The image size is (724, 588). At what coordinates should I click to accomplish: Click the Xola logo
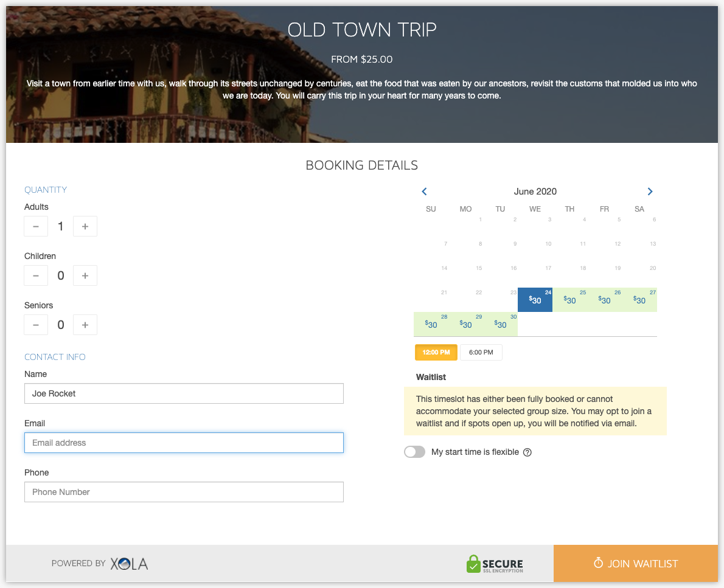[x=129, y=564]
